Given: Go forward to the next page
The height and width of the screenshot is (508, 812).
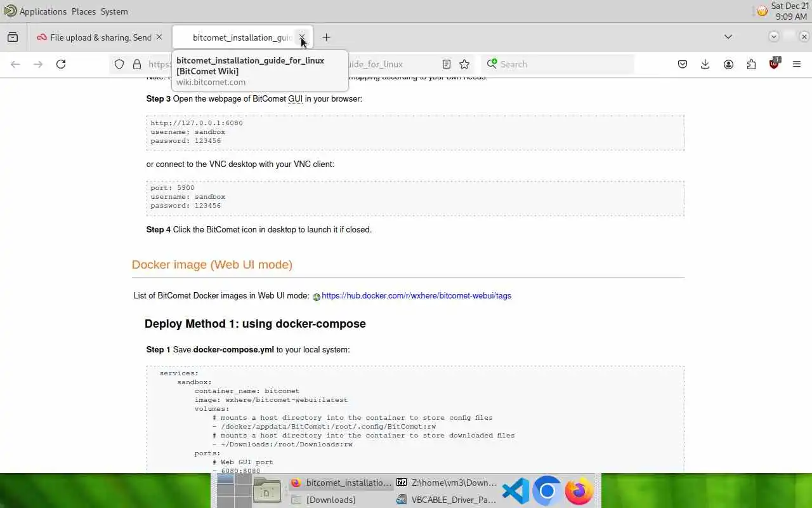Looking at the screenshot, I should point(38,64).
